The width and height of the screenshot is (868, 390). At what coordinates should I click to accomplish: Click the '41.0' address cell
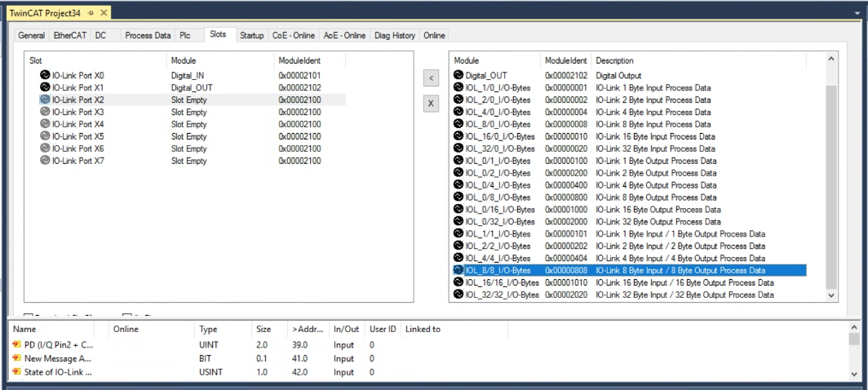pos(299,358)
